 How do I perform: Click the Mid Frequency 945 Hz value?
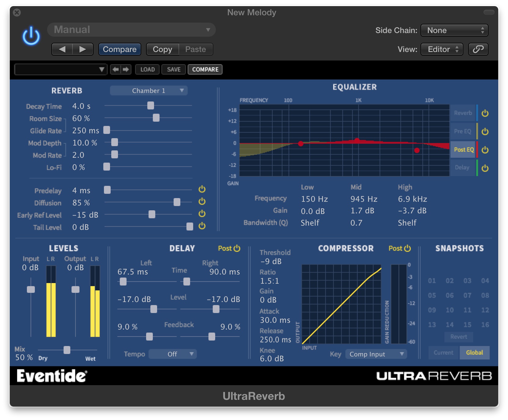(364, 199)
